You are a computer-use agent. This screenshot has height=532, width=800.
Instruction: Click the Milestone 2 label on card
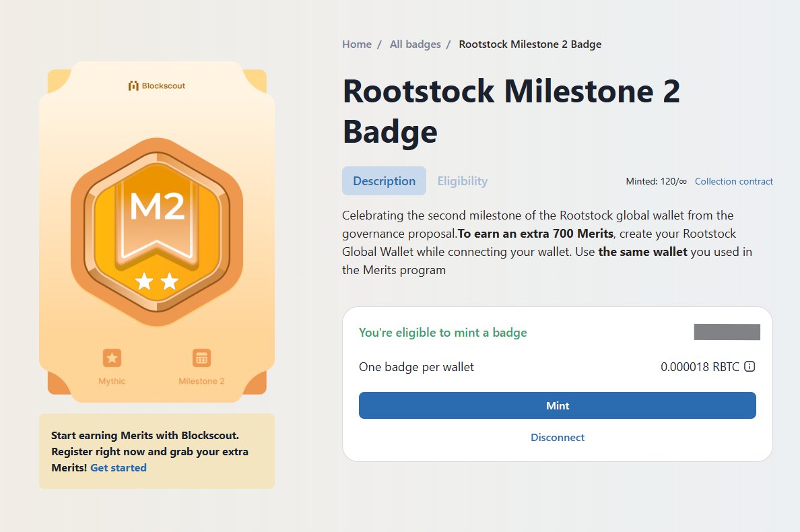(201, 381)
